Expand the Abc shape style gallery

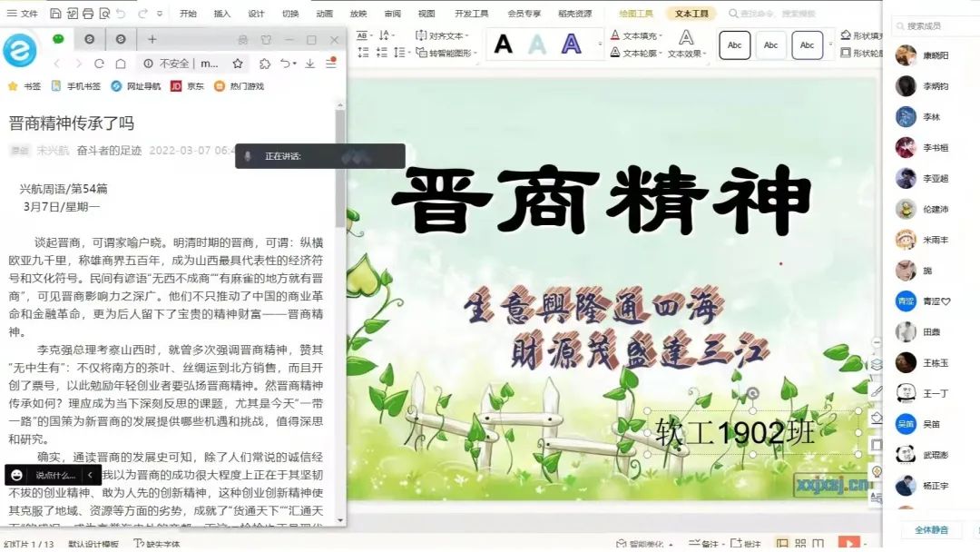coord(830,45)
